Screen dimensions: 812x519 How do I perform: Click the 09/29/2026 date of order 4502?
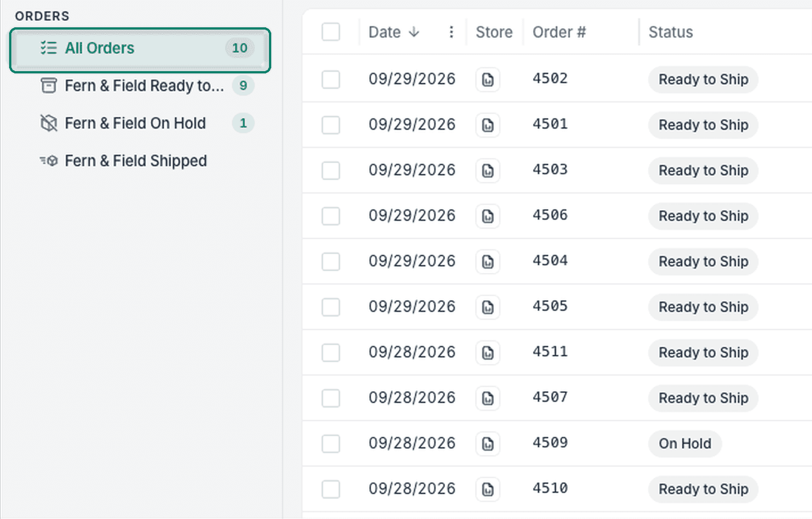[412, 79]
